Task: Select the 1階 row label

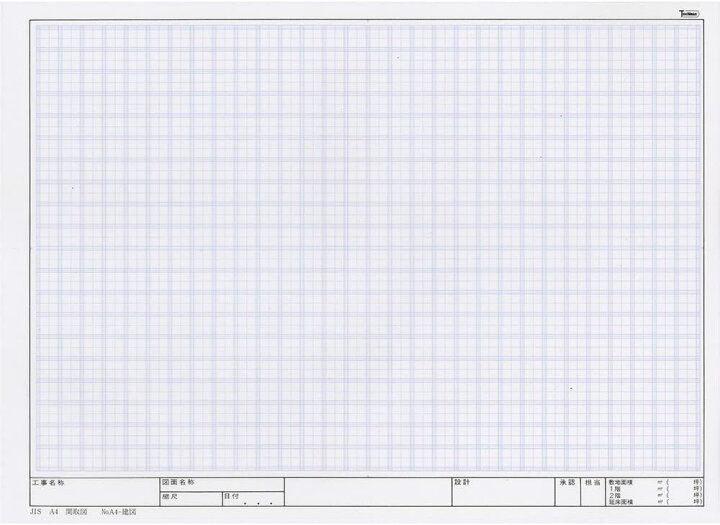Action: pos(615,489)
